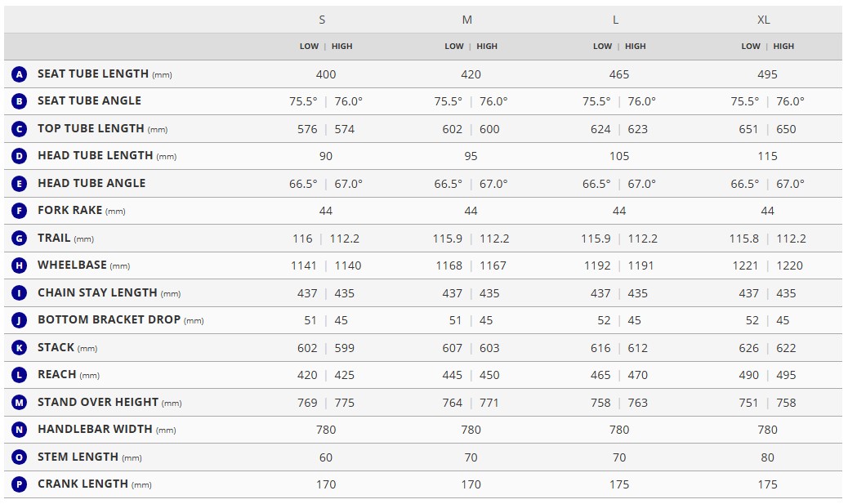Viewport: 848px width, 504px height.
Task: Click the HIGH label under size XL
Action: 783,47
